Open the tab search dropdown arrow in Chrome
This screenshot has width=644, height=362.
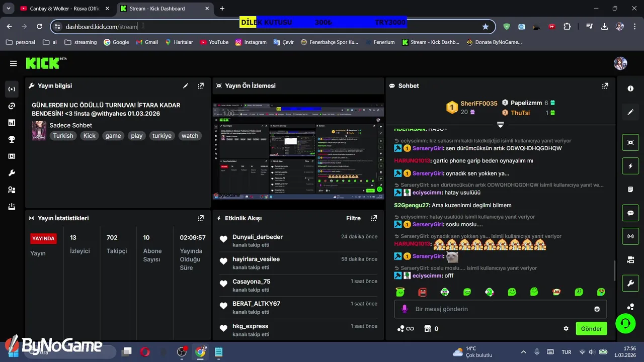[8, 9]
